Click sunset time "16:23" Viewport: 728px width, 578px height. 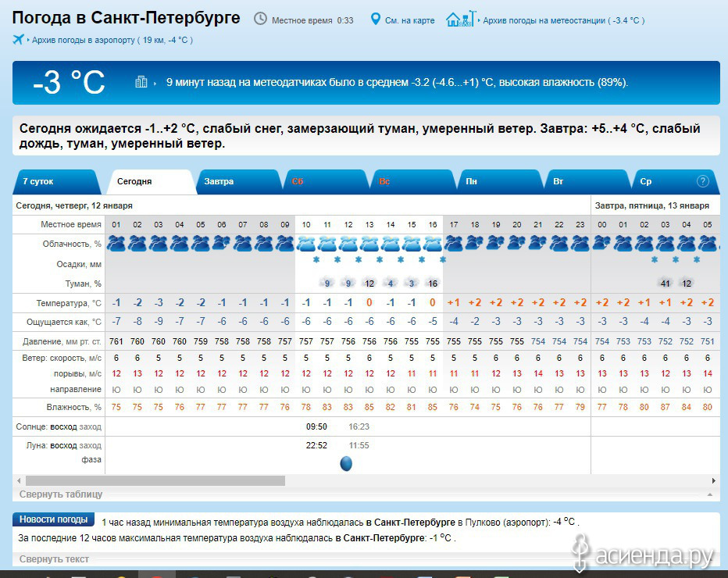point(359,426)
